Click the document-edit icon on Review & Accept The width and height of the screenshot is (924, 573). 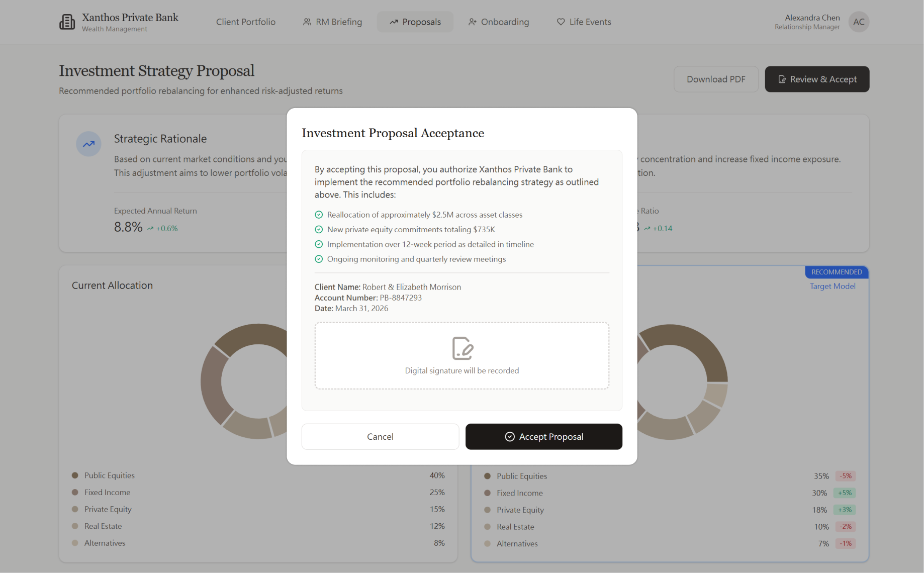point(782,79)
